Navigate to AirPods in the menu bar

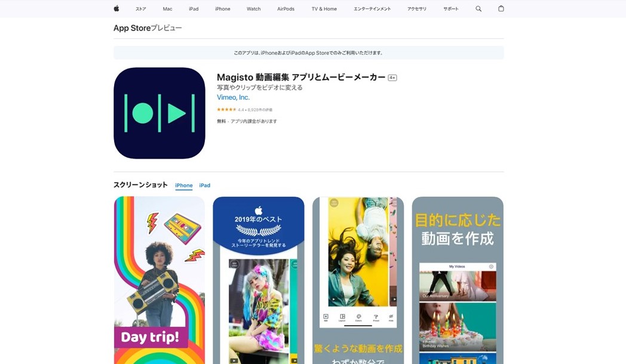coord(286,9)
